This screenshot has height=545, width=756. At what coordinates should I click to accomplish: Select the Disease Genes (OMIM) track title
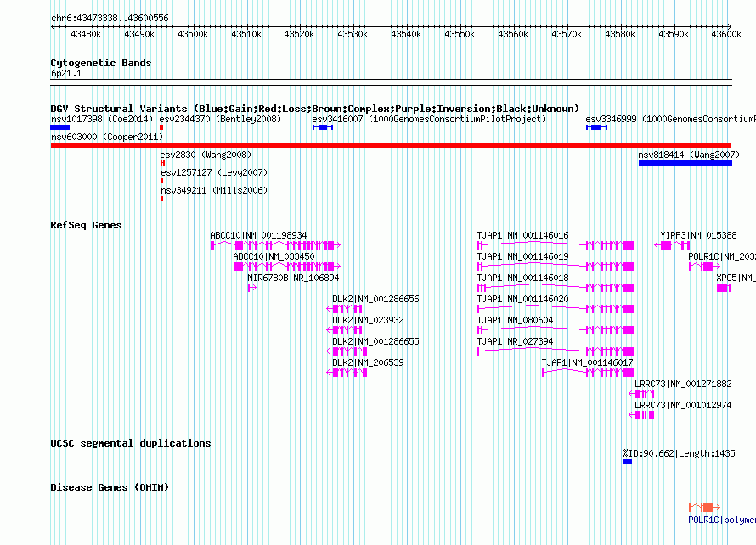(x=110, y=487)
